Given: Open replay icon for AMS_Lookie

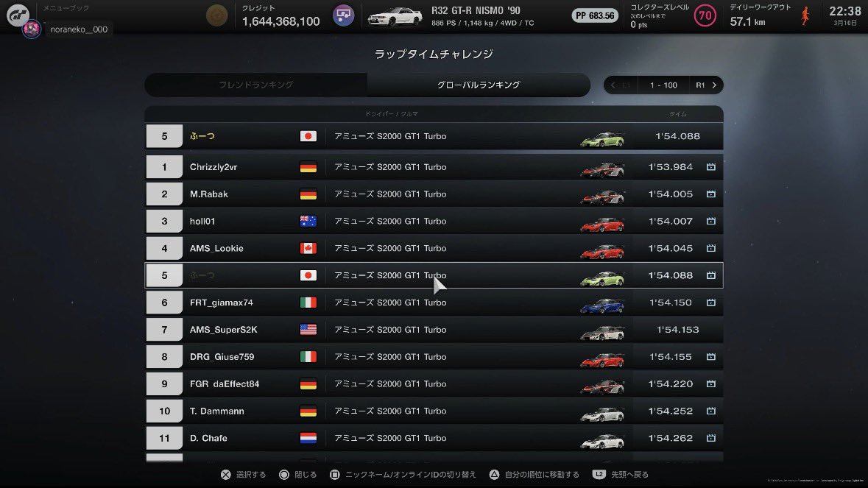Looking at the screenshot, I should (710, 248).
